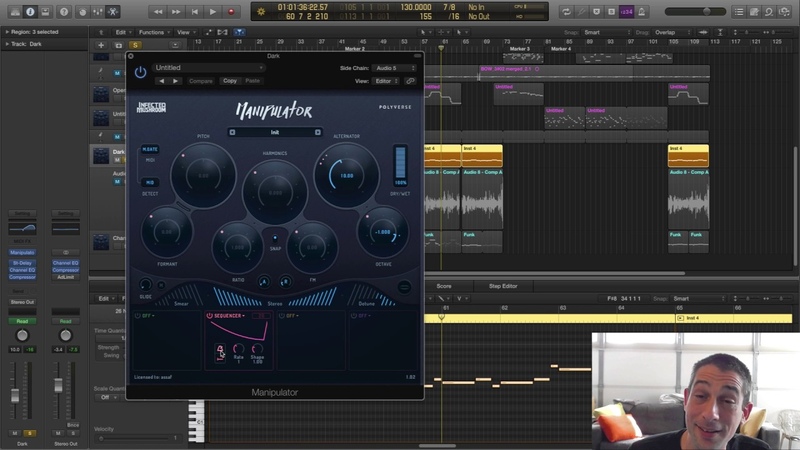Expand the Track: Dark disclosure
The width and height of the screenshot is (800, 450).
[x=7, y=44]
